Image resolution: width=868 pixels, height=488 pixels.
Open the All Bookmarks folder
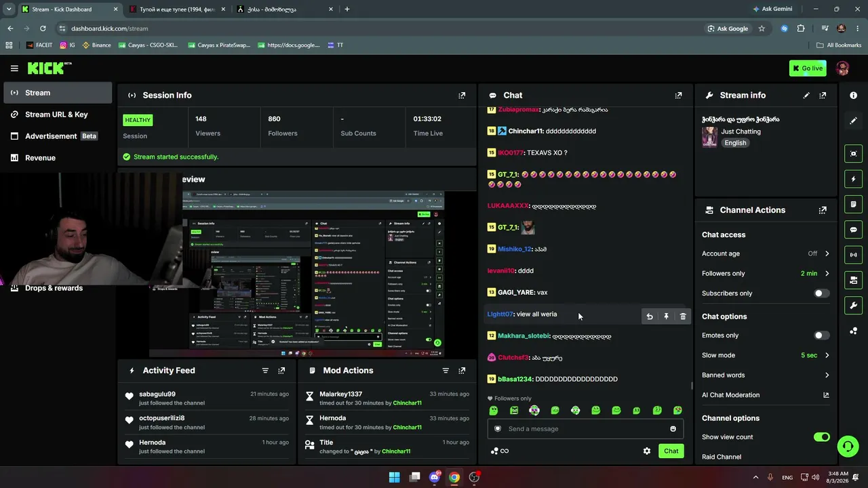pos(838,45)
